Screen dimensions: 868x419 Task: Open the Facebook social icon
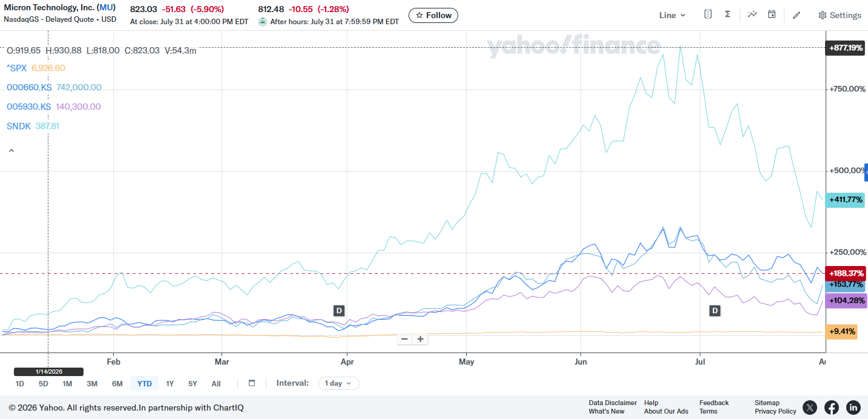[x=832, y=408]
